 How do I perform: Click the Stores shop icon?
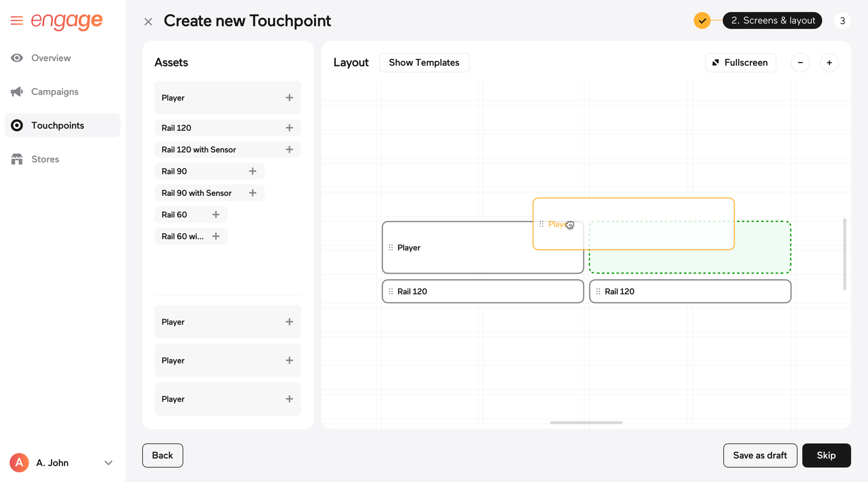[17, 159]
